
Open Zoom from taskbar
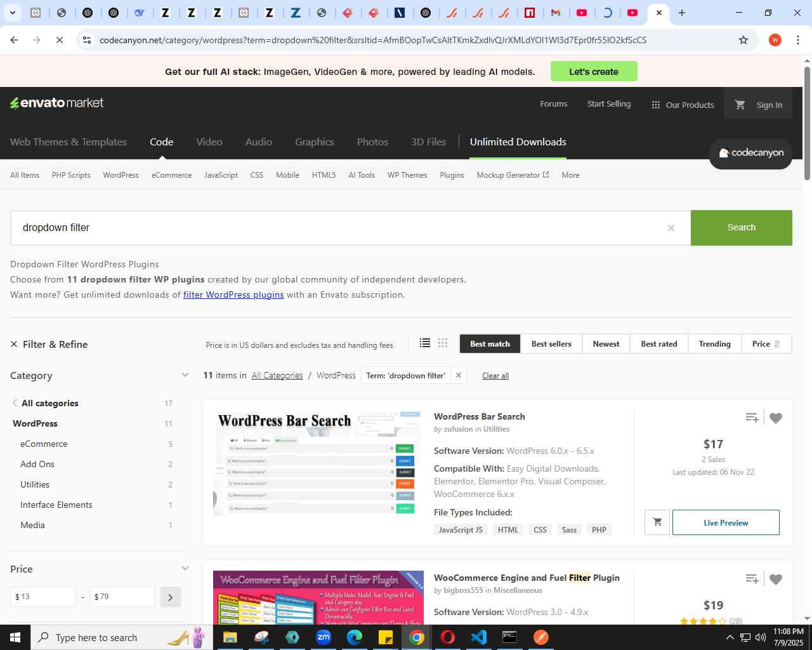(x=324, y=637)
